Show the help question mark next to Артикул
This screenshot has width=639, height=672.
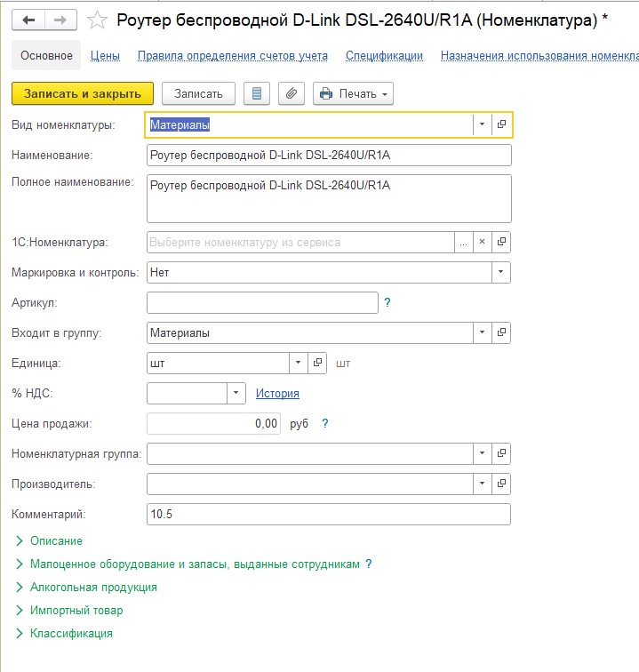click(x=387, y=302)
